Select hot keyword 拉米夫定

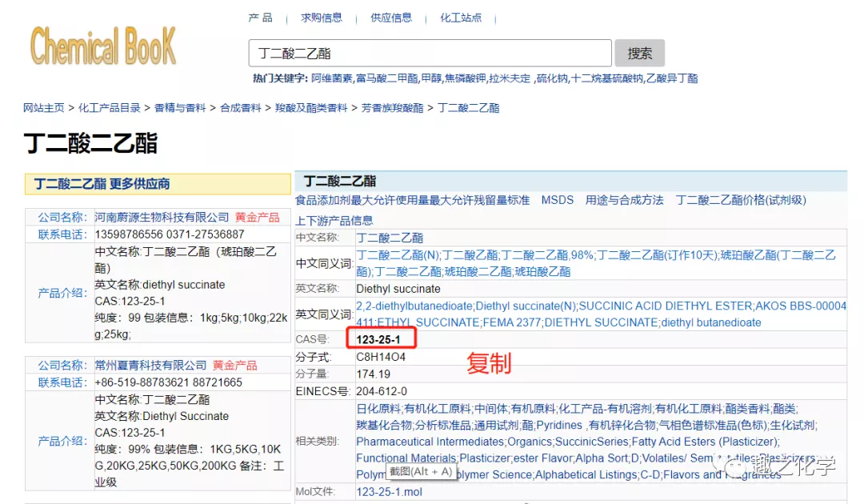coord(510,78)
